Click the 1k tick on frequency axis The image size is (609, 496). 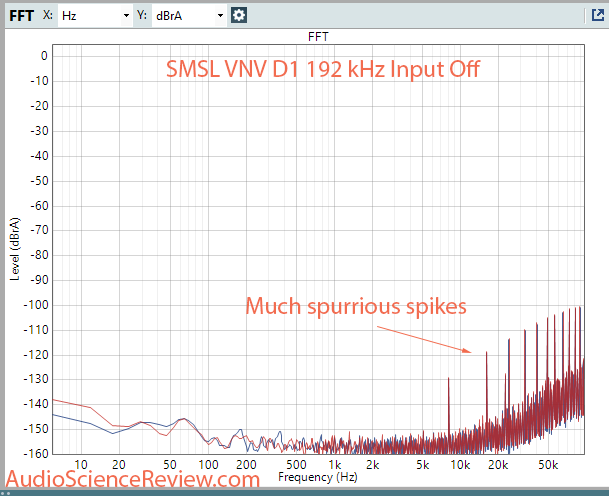click(334, 465)
